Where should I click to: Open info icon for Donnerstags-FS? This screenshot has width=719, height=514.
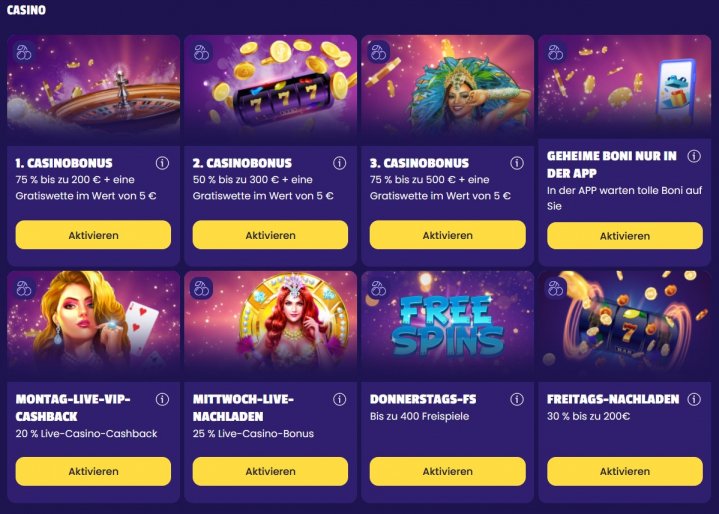(517, 399)
